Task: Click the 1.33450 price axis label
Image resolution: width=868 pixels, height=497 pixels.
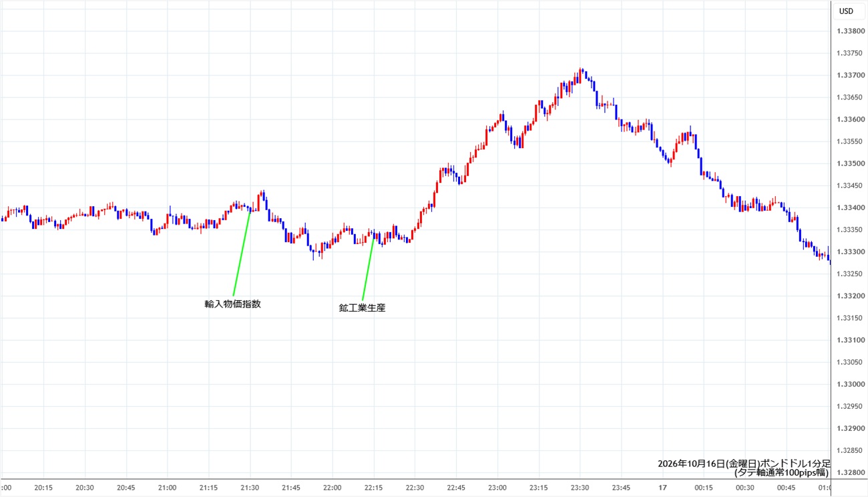Action: click(x=849, y=185)
